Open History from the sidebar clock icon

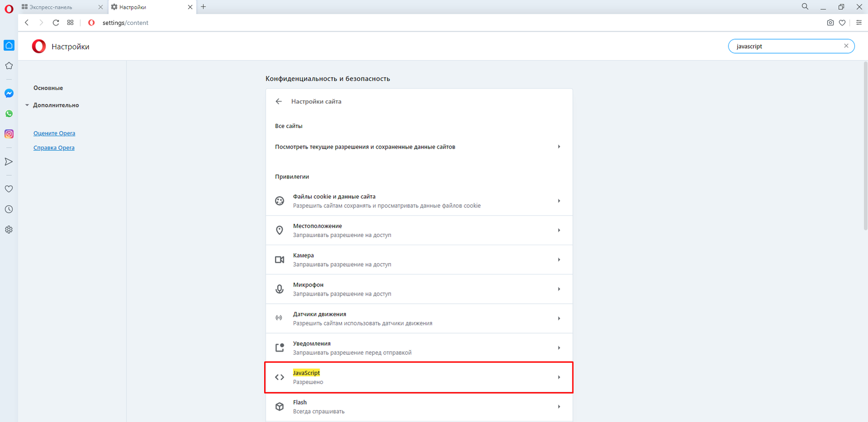point(9,209)
